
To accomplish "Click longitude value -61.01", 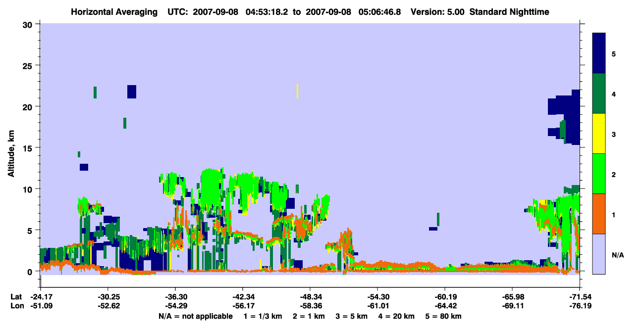I will point(377,306).
